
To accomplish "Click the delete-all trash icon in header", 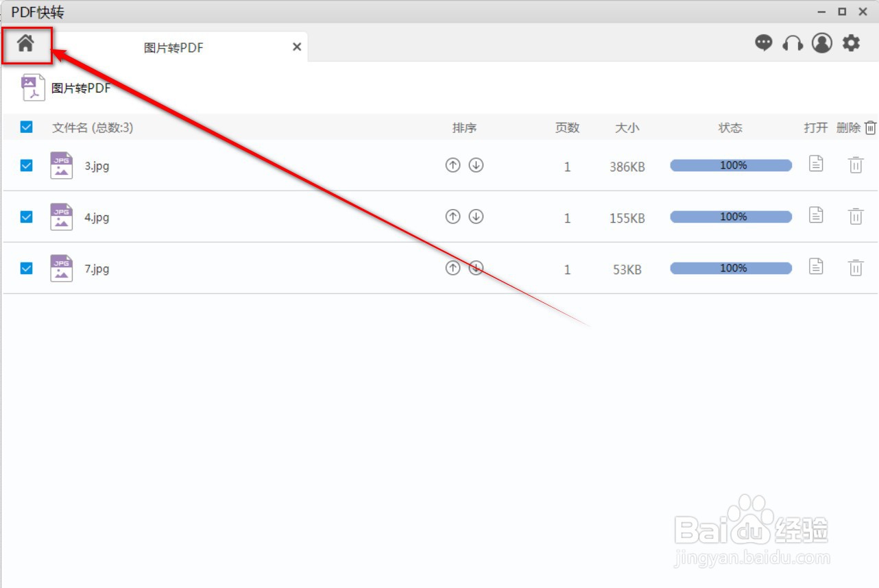I will (x=869, y=127).
